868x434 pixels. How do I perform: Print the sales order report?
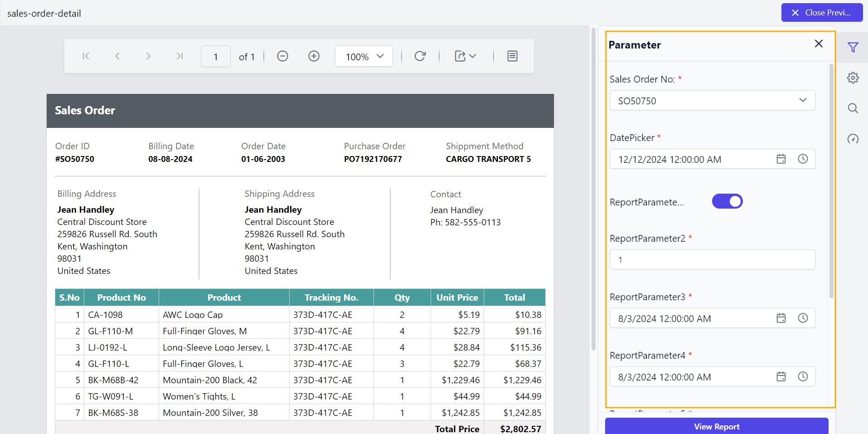[512, 56]
